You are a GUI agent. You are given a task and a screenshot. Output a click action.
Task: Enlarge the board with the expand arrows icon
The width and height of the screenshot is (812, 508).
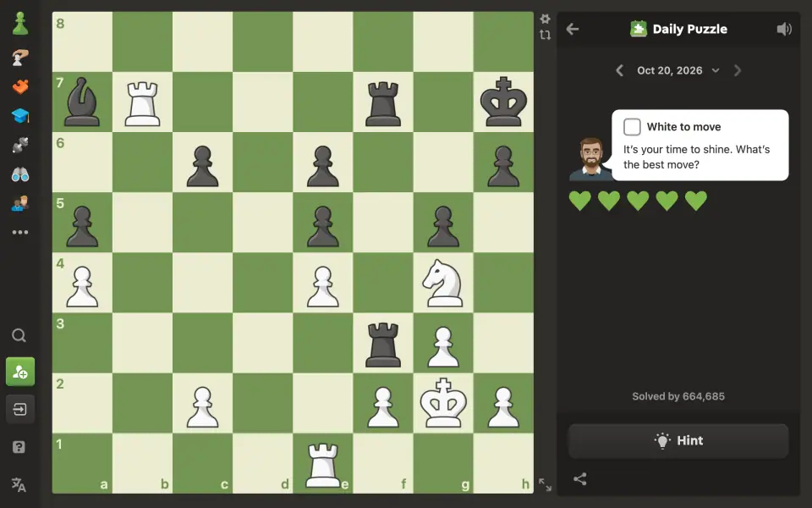pos(545,484)
